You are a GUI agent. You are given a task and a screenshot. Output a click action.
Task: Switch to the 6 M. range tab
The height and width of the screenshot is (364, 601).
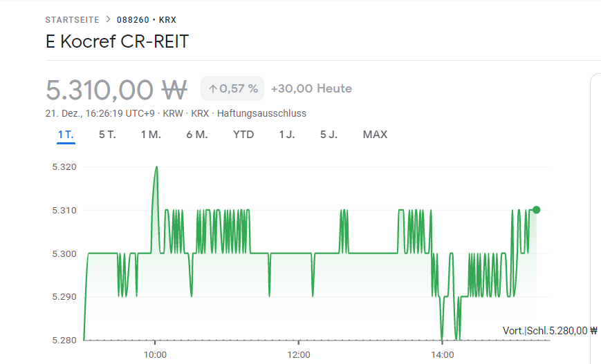[197, 135]
